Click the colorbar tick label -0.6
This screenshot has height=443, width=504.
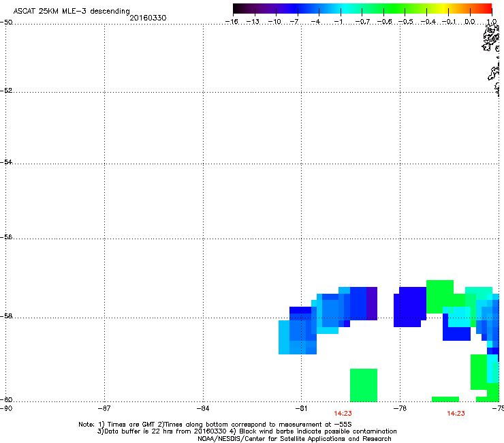coord(384,22)
